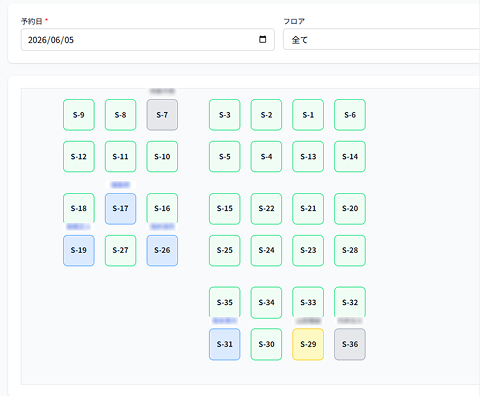The height and width of the screenshot is (396, 480).
Task: Select seat S-34
Action: 266,302
